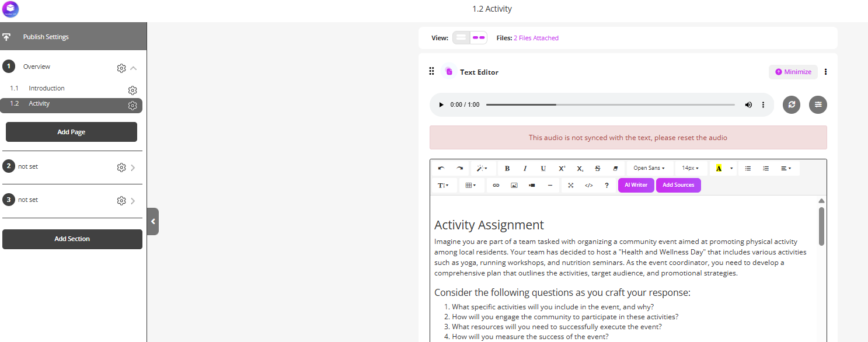868x342 pixels.
Task: Insert a hyperlink
Action: pos(496,185)
